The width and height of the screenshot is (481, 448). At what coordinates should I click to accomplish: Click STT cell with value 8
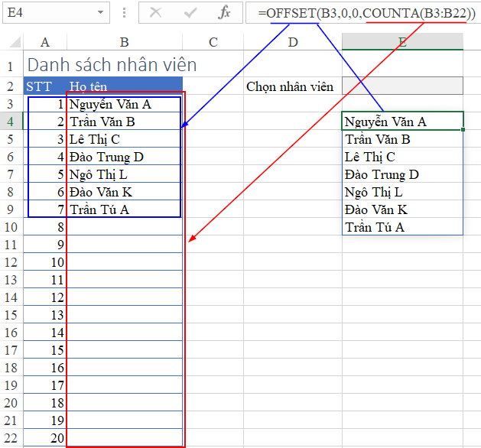[45, 227]
